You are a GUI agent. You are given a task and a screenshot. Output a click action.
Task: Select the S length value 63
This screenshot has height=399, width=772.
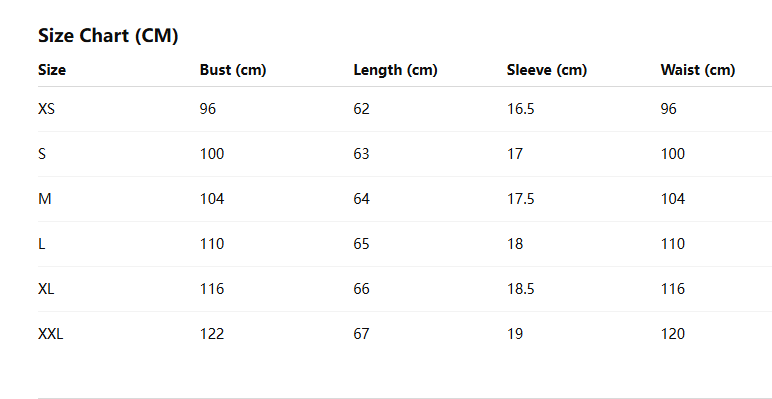361,154
